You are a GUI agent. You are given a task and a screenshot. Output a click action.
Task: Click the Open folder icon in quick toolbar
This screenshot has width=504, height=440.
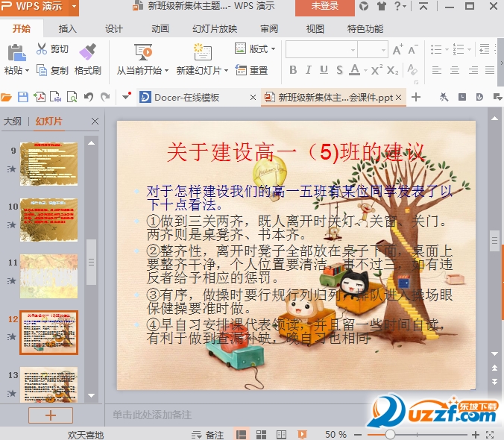click(x=6, y=97)
